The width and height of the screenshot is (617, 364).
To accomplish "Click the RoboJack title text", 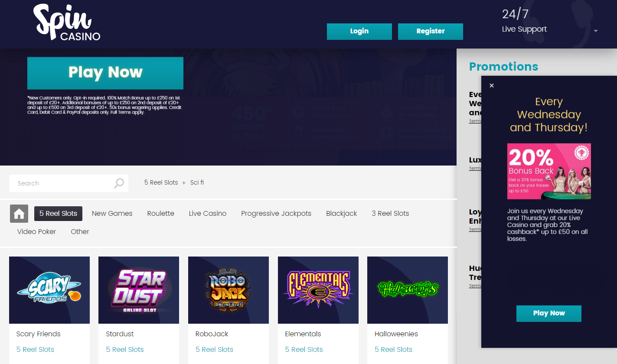I will click(x=212, y=334).
